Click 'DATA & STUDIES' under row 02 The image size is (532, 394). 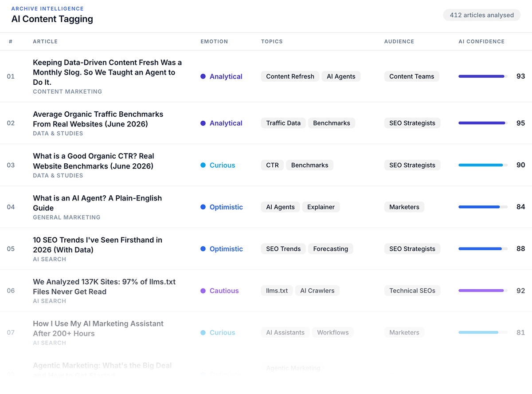click(x=58, y=133)
